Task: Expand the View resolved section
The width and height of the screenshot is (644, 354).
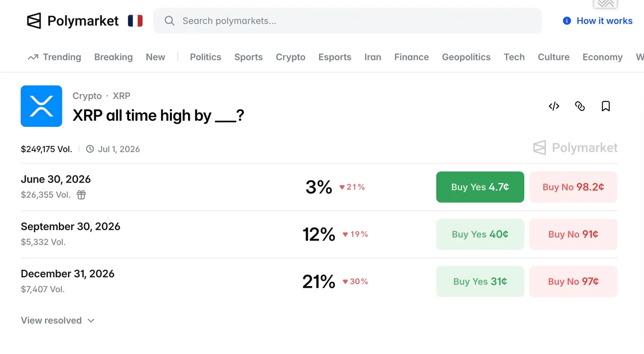Action: point(58,320)
